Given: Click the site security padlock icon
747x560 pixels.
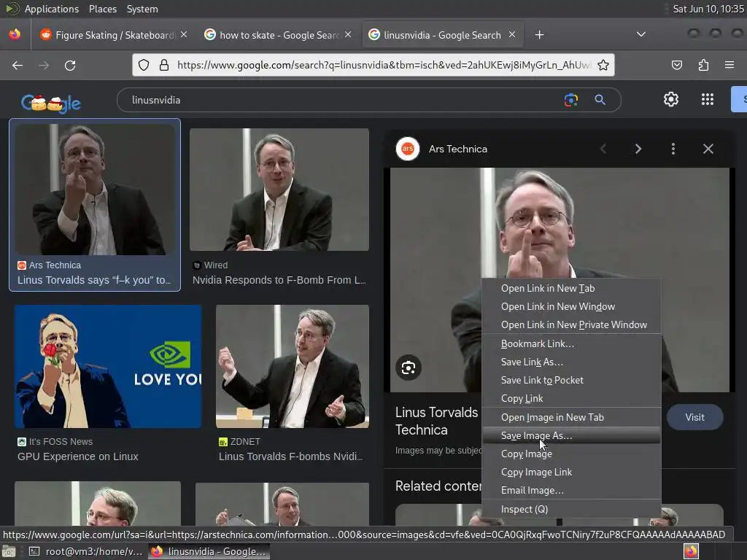Looking at the screenshot, I should click(164, 65).
